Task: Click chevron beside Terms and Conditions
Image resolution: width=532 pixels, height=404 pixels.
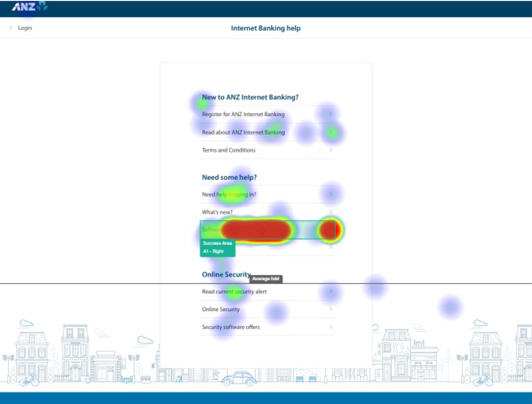Action: tap(331, 150)
